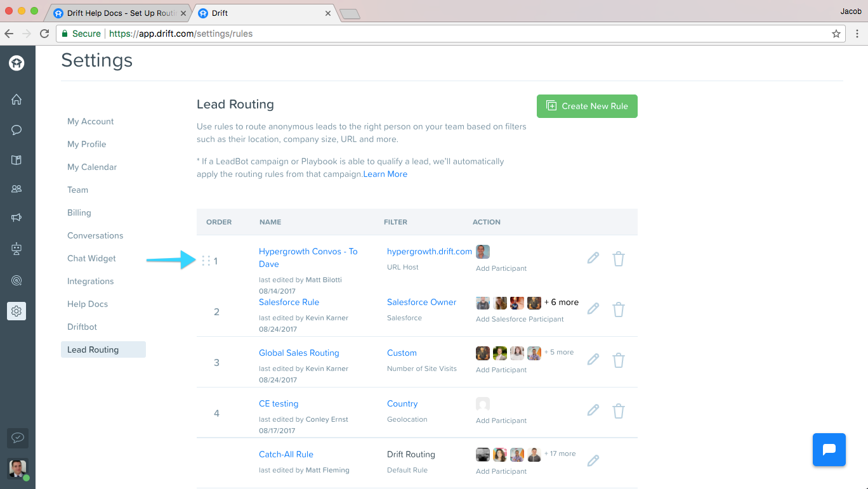Select Chat Widget in settings menu
868x489 pixels.
coord(91,258)
